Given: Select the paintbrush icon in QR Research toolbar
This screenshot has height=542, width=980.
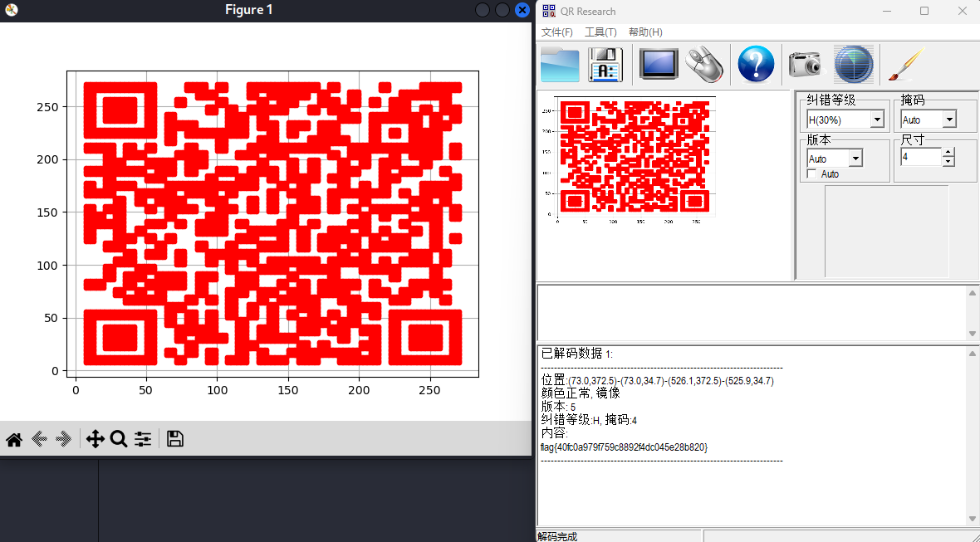Looking at the screenshot, I should point(905,64).
